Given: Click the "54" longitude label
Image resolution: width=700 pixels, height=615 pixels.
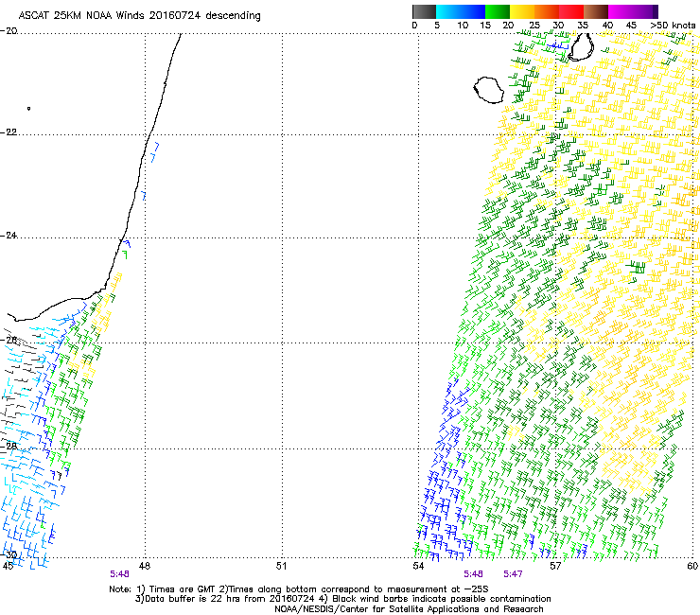Looking at the screenshot, I should (x=418, y=566).
